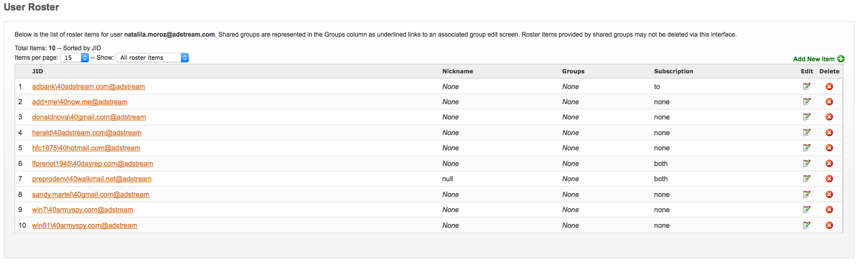
Task: Open the herald\40adstream.com@adstream JID link
Action: (x=87, y=132)
